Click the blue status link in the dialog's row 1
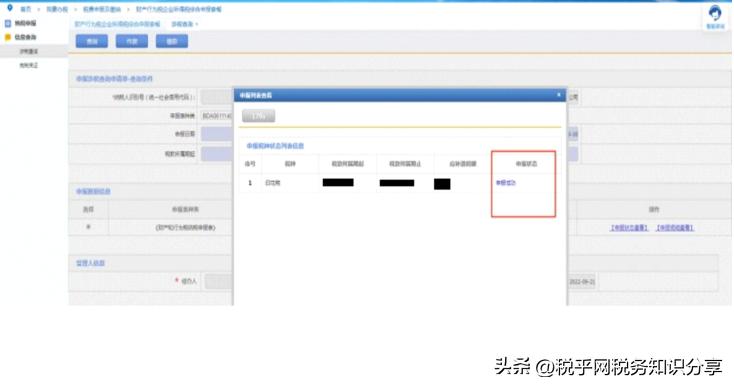The image size is (734, 387). tap(506, 183)
